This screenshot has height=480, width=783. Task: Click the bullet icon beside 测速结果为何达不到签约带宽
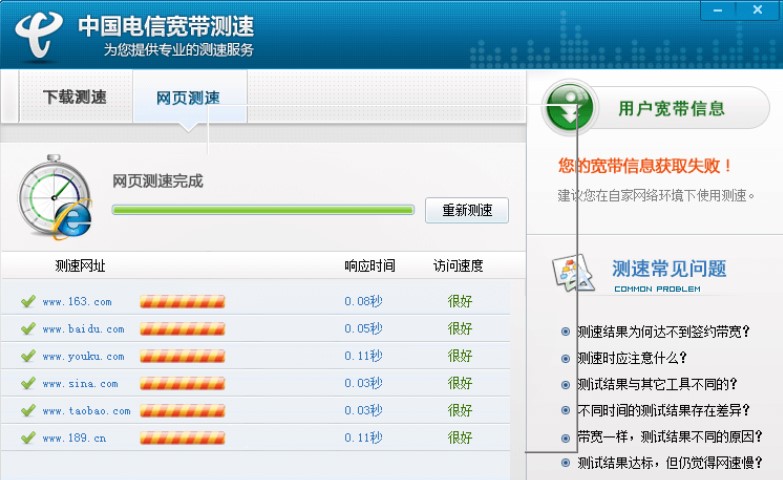click(565, 332)
